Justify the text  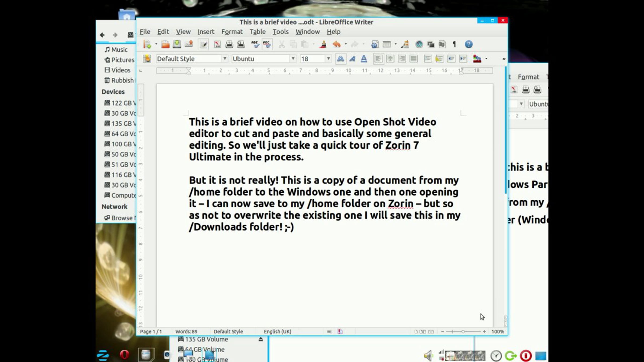point(414,59)
